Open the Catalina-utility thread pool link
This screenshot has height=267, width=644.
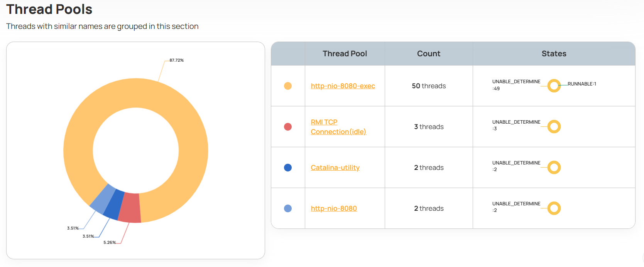[335, 168]
